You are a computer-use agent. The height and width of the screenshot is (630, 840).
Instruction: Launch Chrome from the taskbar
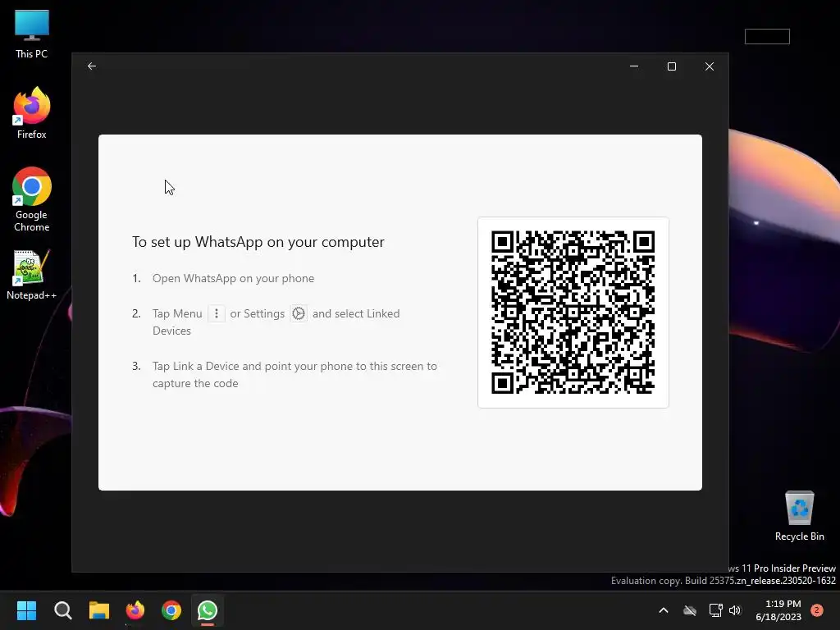(171, 610)
